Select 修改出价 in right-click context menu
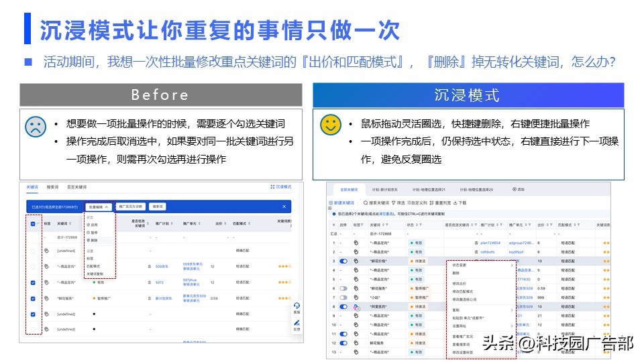Image resolution: width=644 pixels, height=362 pixels. pos(459,284)
